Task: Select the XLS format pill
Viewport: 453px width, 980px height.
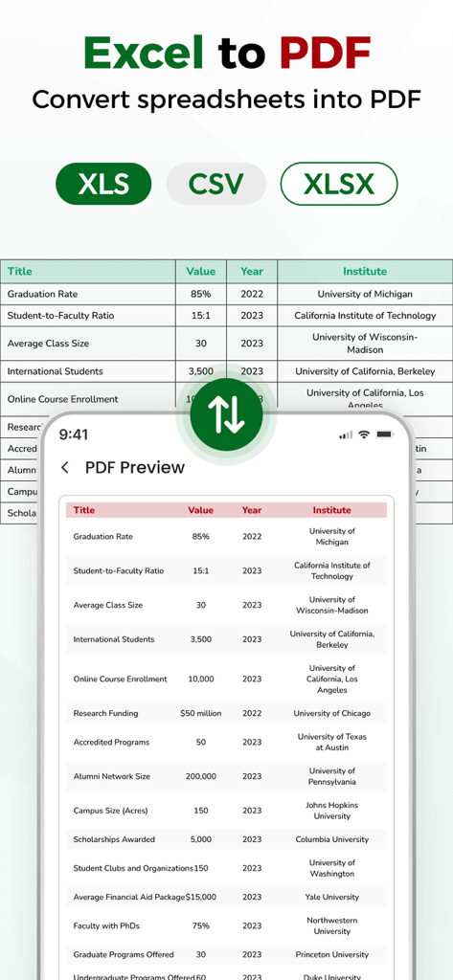Action: point(103,184)
